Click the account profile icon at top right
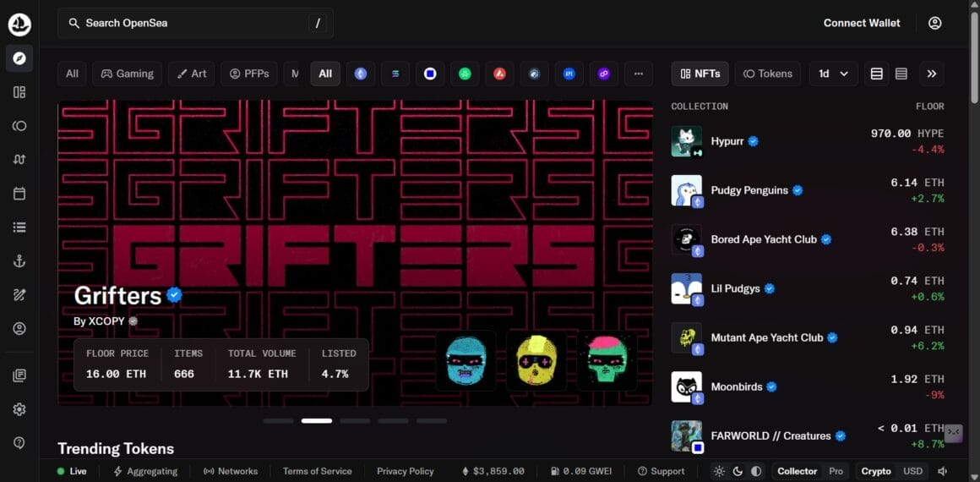This screenshot has width=980, height=482. point(934,24)
